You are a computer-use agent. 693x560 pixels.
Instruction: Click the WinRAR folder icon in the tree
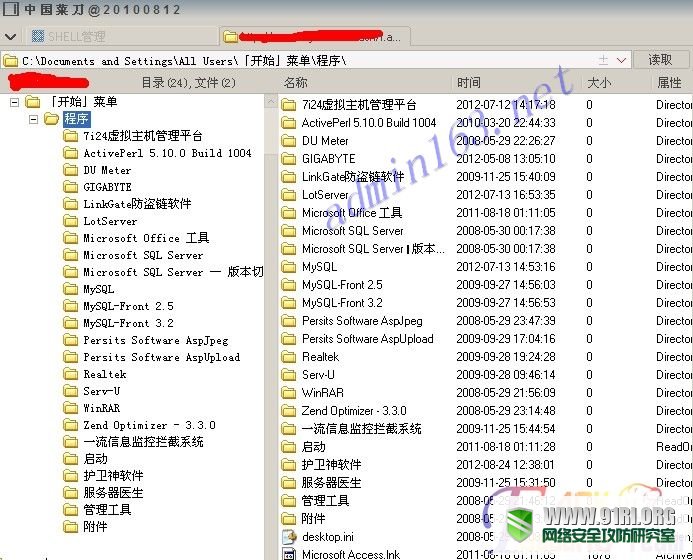point(70,408)
